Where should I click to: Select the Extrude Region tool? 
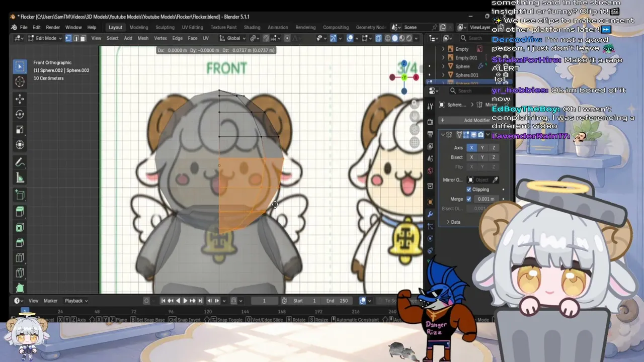point(20,212)
